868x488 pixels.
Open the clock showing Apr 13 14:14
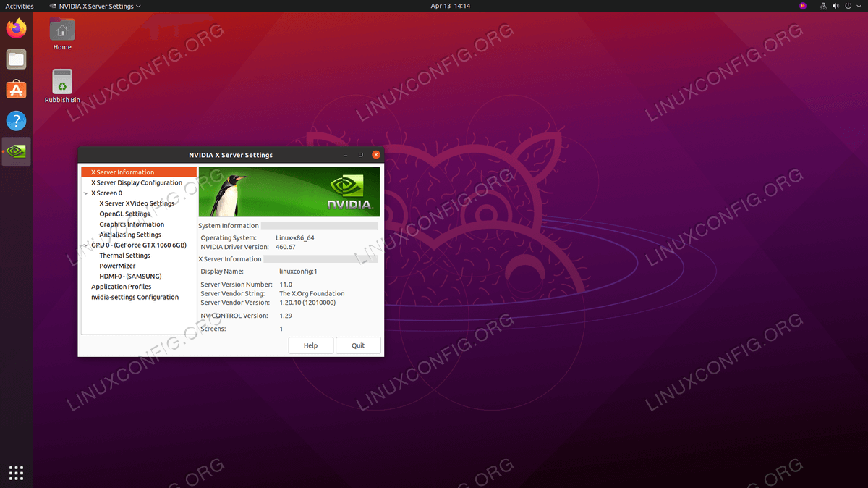451,6
